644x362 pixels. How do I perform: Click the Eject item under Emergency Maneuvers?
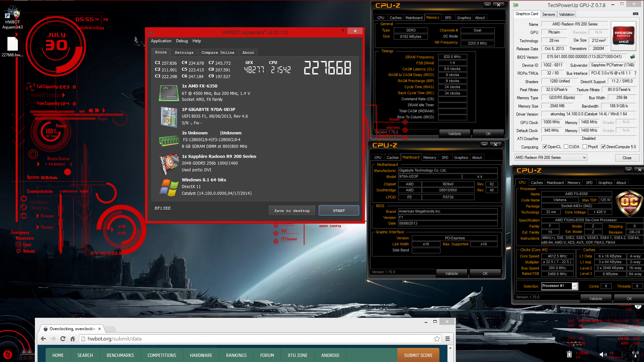(x=24, y=245)
